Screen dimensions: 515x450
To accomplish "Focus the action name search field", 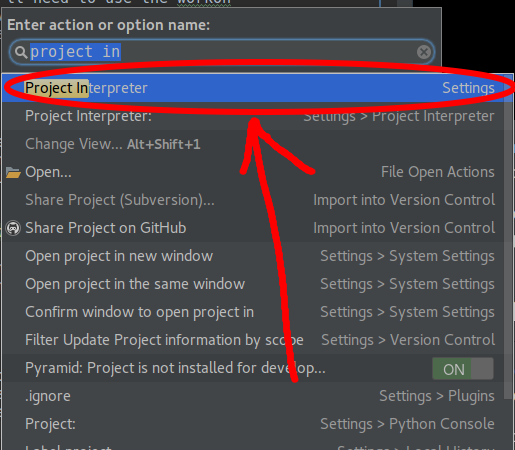I will 222,52.
